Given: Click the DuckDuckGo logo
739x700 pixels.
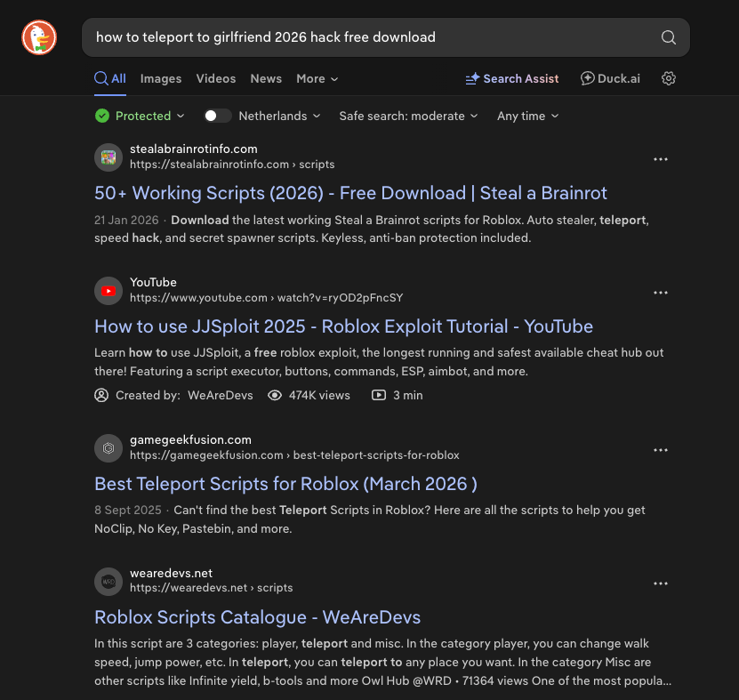Looking at the screenshot, I should 38,37.
